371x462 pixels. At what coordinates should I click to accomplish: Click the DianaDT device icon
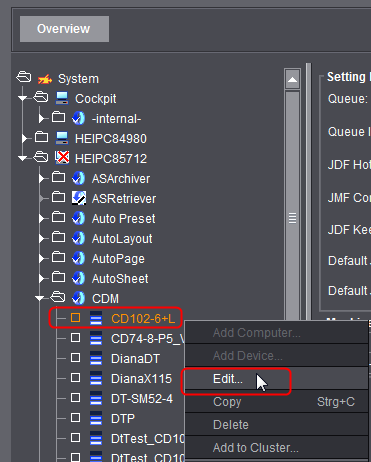point(96,359)
